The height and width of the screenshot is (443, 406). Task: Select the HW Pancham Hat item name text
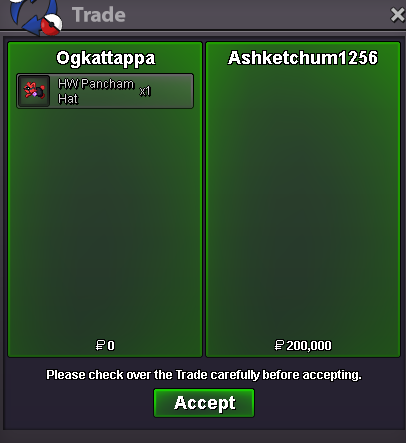[96, 91]
